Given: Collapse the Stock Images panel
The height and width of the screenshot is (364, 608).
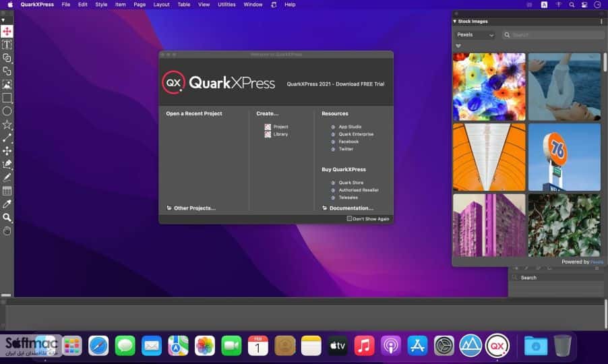Looking at the screenshot, I should 455,22.
